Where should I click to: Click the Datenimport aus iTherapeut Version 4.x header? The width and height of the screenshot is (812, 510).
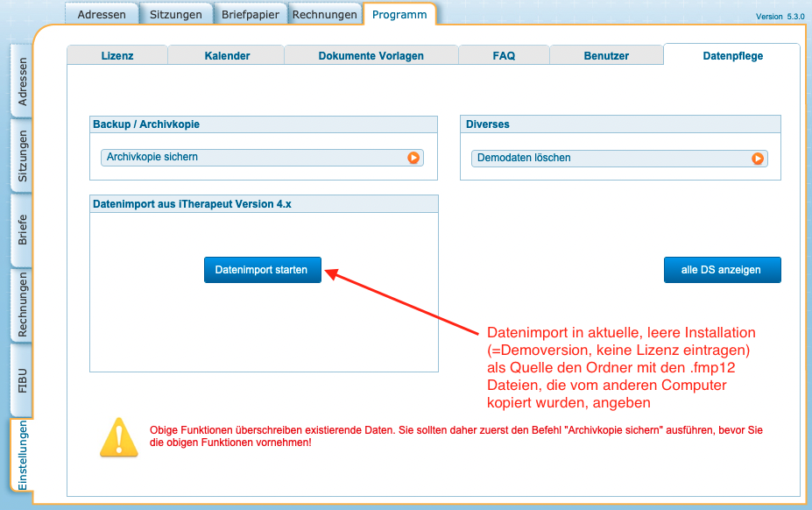point(265,204)
